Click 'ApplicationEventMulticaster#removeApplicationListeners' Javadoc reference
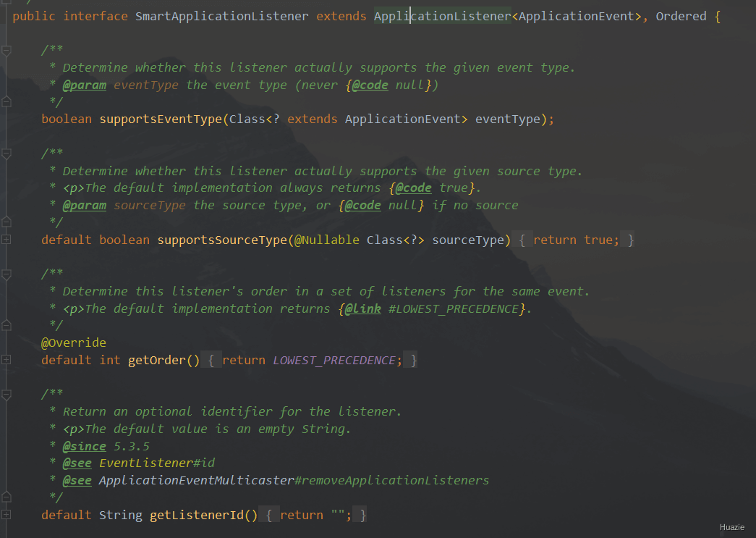This screenshot has width=756, height=538. pos(294,481)
